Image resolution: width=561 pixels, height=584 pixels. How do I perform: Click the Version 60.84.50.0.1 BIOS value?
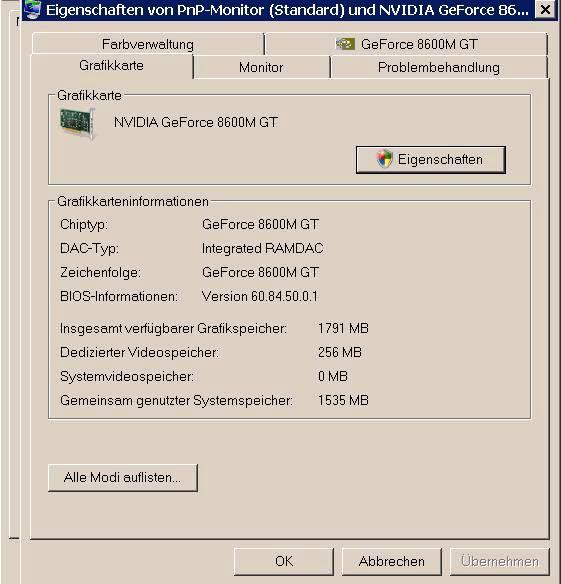[x=260, y=296]
